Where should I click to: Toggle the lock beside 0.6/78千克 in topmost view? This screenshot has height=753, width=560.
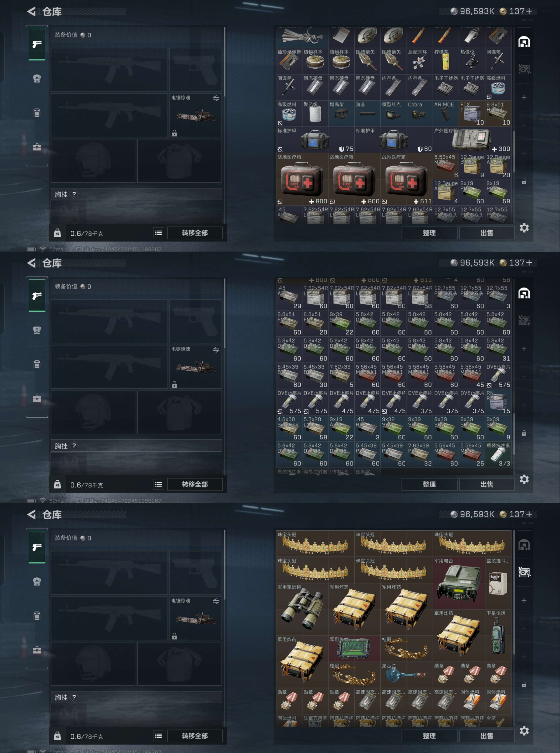pyautogui.click(x=57, y=233)
